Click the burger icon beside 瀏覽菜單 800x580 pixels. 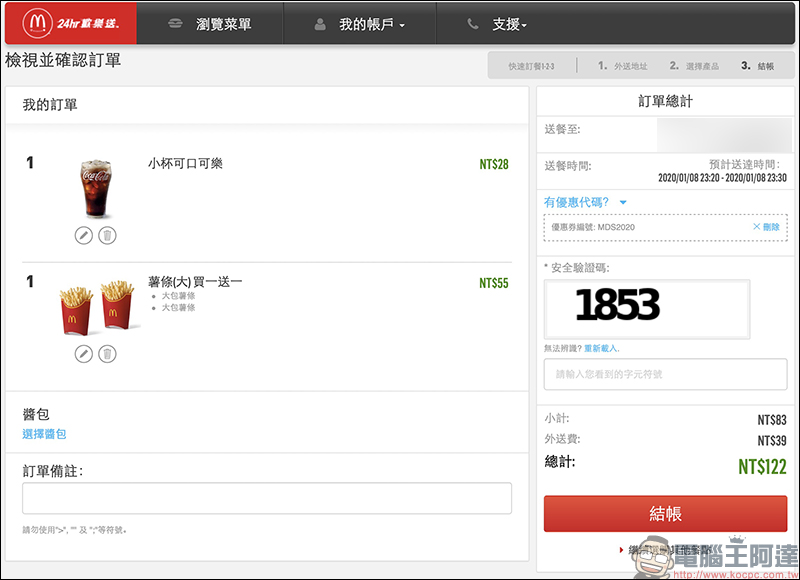tap(175, 23)
